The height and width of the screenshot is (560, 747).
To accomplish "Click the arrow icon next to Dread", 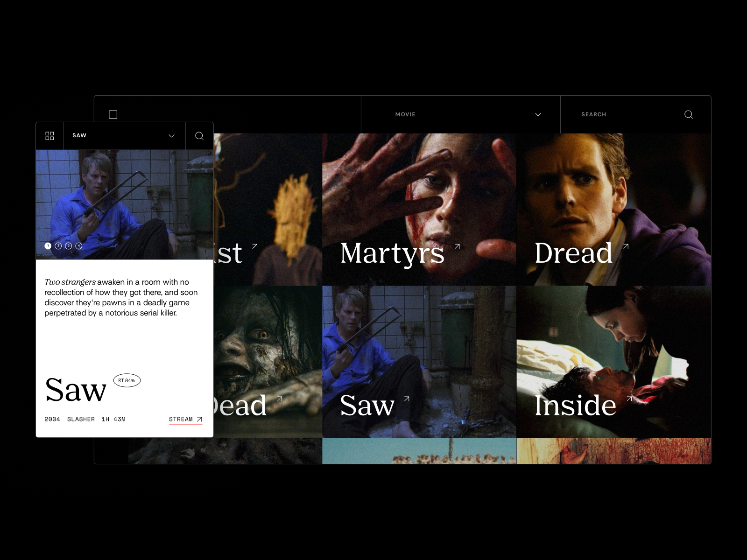I will click(x=626, y=246).
